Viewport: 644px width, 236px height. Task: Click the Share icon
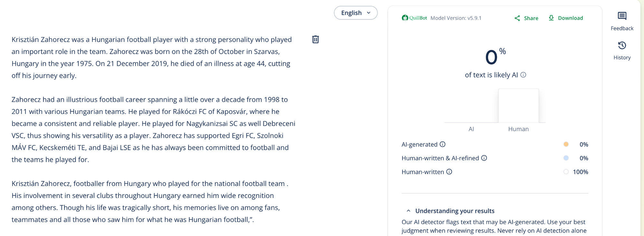[x=517, y=18]
